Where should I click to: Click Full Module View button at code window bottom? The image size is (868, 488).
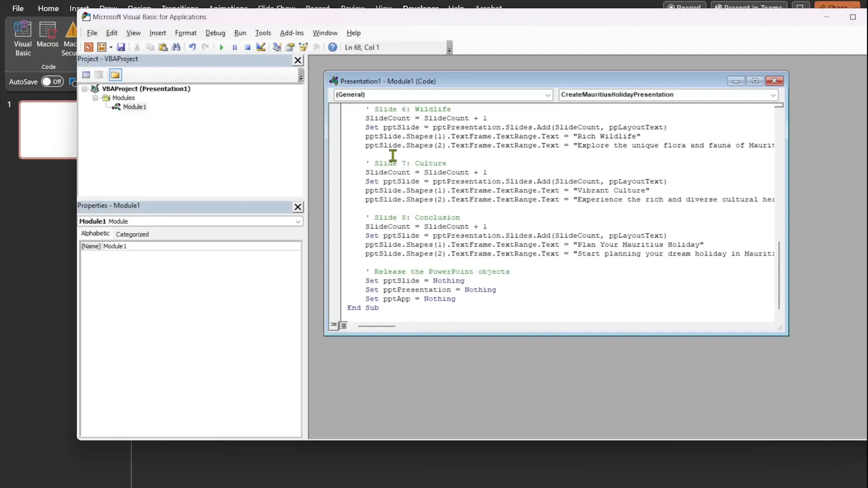click(344, 325)
